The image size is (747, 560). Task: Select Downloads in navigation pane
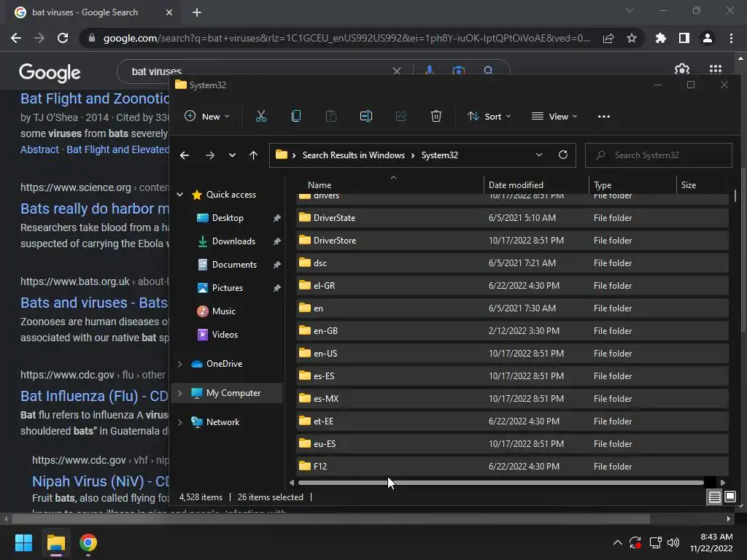coord(233,241)
